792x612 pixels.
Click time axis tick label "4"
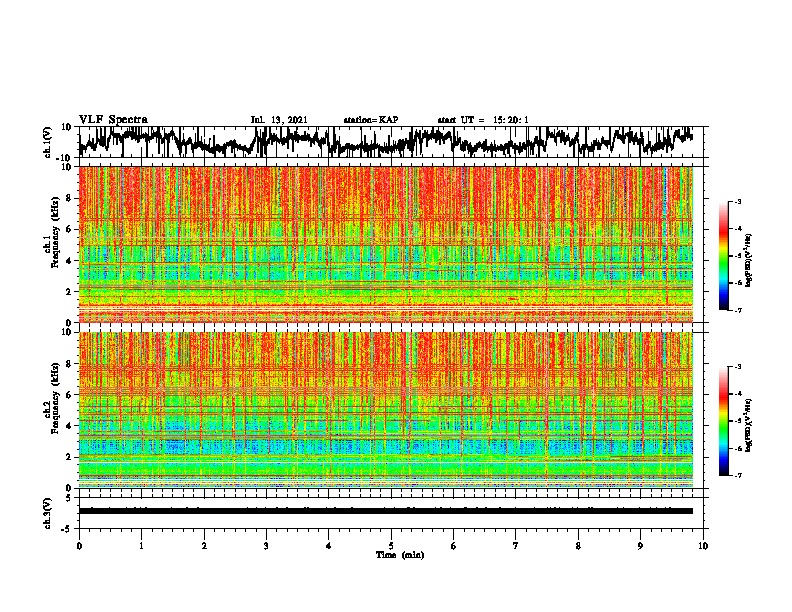[x=329, y=546]
